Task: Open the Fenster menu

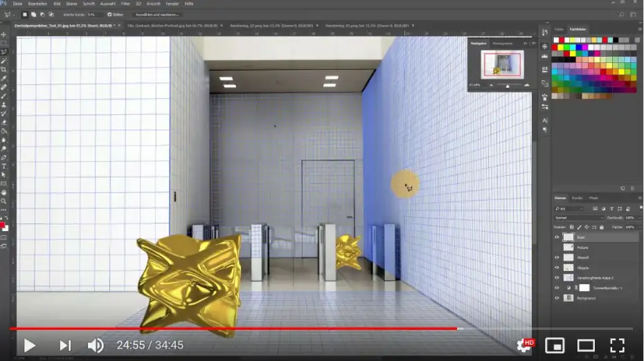Action: point(172,3)
